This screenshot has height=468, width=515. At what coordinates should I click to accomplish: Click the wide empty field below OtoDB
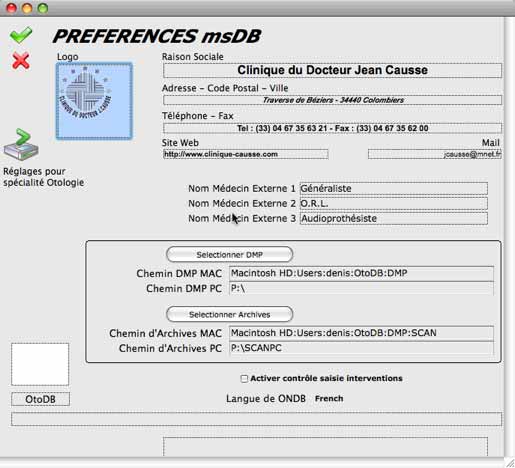(256, 419)
